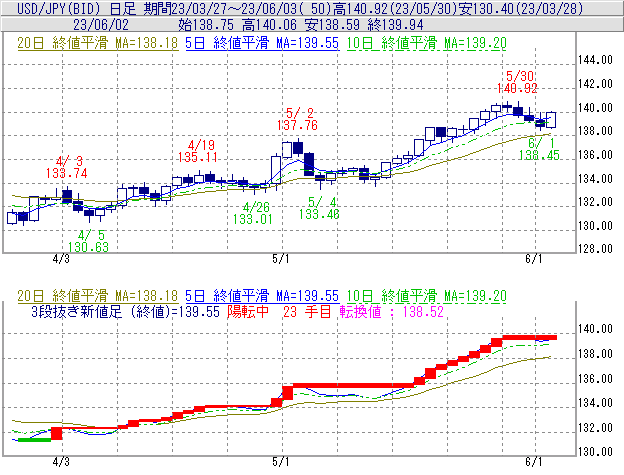Click the 3段抜き新値足 (終値)=139.55 label
Image resolution: width=624 pixels, height=475 pixels.
point(125,311)
